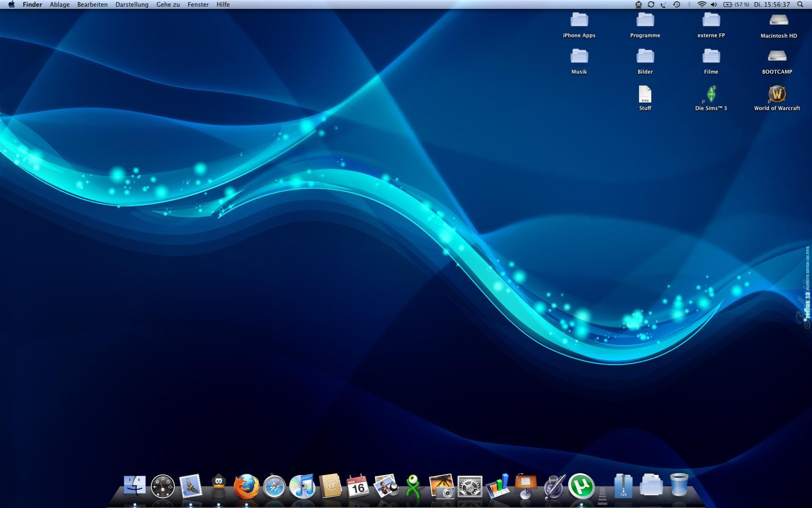Open Address Book from the Dock
812x508 pixels.
tap(330, 486)
